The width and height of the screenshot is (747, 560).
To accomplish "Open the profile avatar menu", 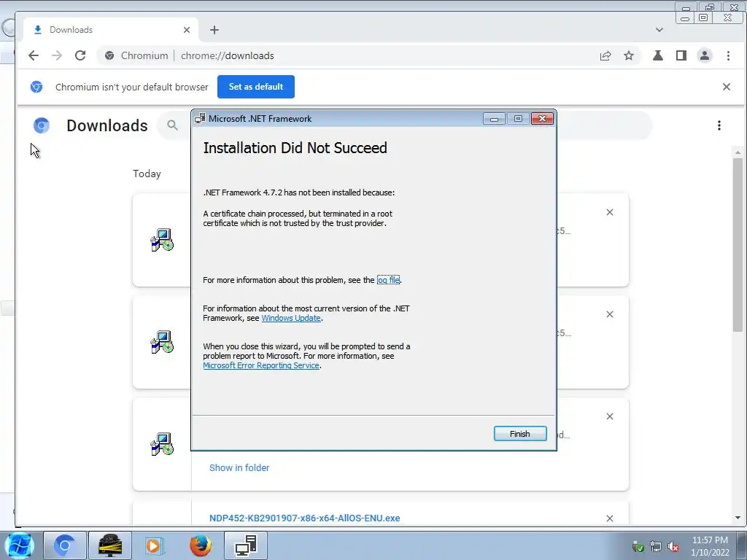I will (x=705, y=55).
